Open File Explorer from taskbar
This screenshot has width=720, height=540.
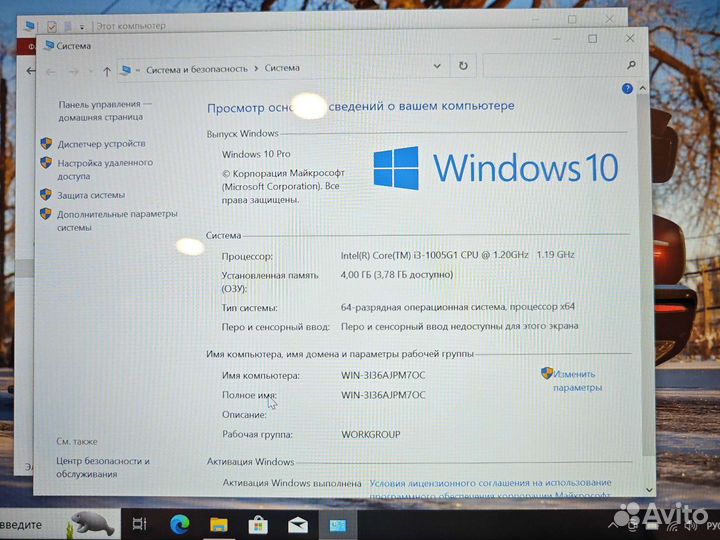click(x=219, y=524)
